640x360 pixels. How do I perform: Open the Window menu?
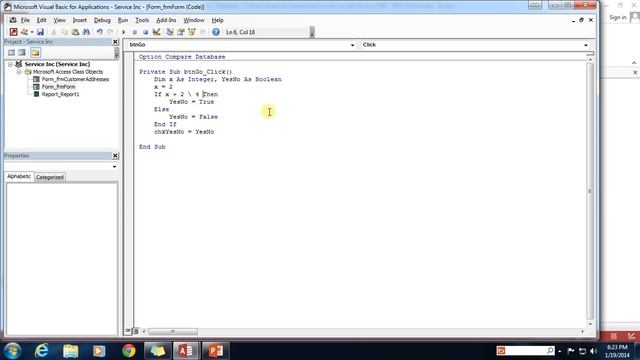193,20
